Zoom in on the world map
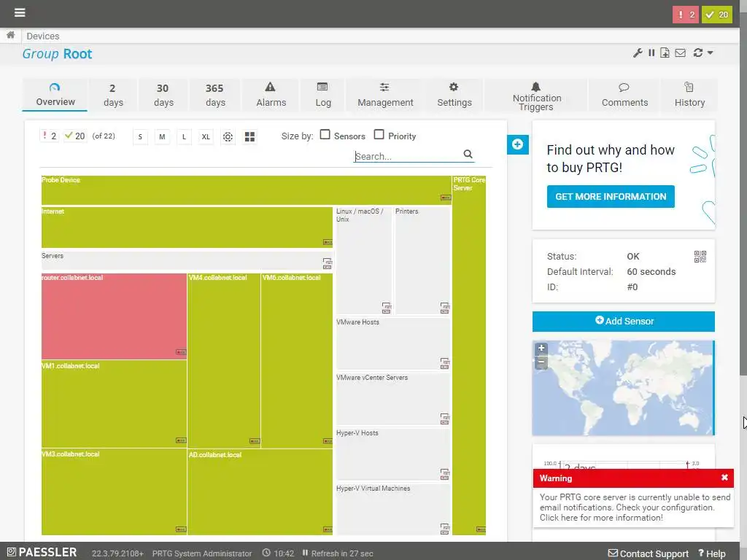Screen dimensions: 747x560 click(541, 348)
